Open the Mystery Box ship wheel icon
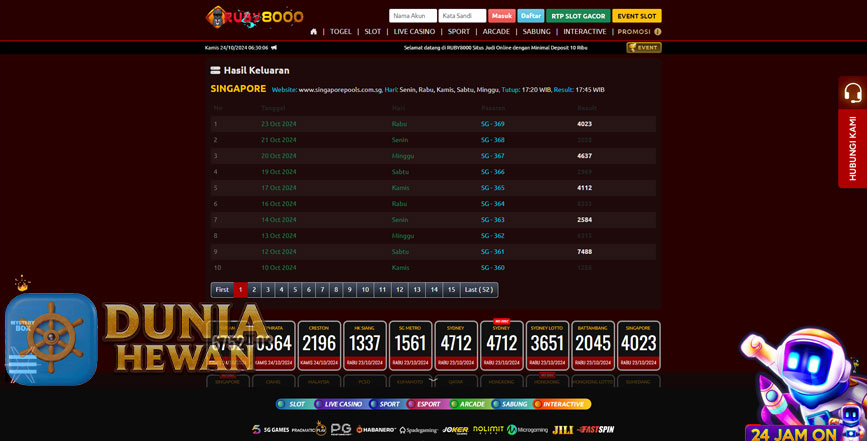Image resolution: width=867 pixels, height=441 pixels. [x=51, y=339]
